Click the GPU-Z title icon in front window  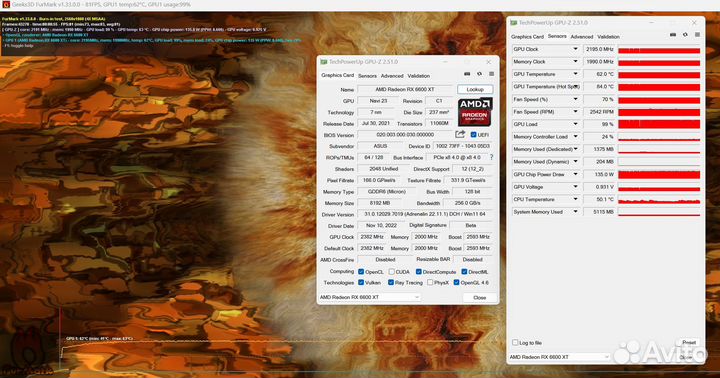click(323, 62)
